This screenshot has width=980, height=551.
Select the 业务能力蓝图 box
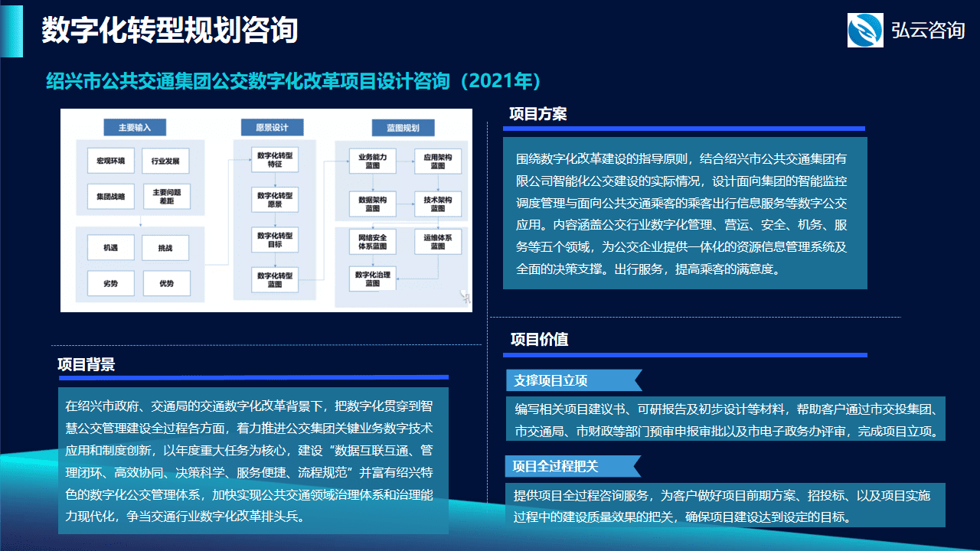pos(372,161)
